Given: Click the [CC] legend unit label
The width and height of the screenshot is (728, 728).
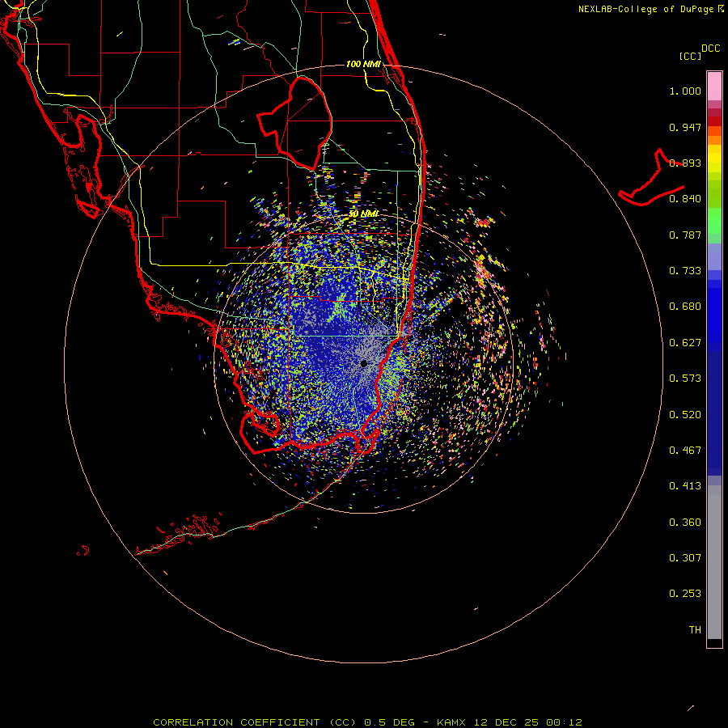Looking at the screenshot, I should (x=690, y=56).
